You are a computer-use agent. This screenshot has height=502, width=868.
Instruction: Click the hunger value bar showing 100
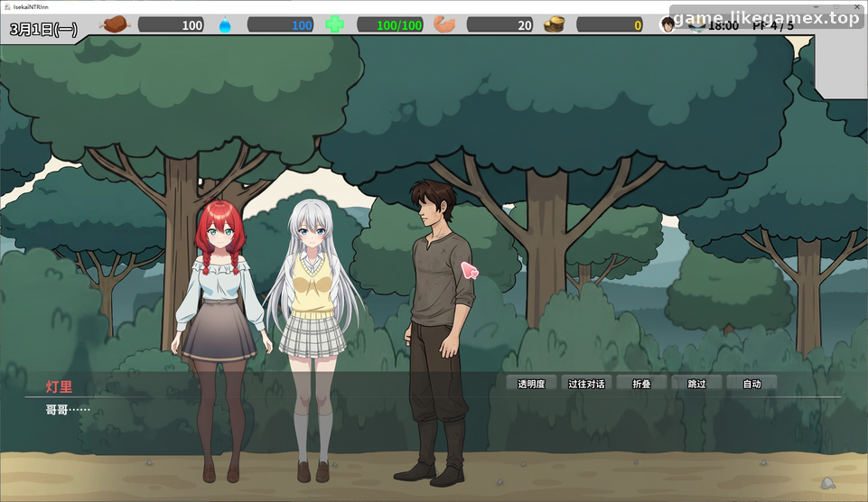(x=171, y=25)
